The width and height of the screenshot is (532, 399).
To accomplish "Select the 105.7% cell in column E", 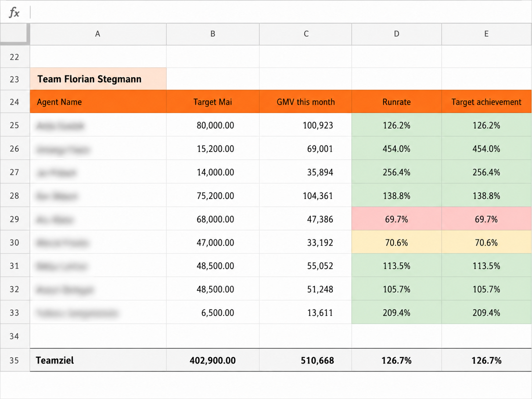I will [x=486, y=289].
